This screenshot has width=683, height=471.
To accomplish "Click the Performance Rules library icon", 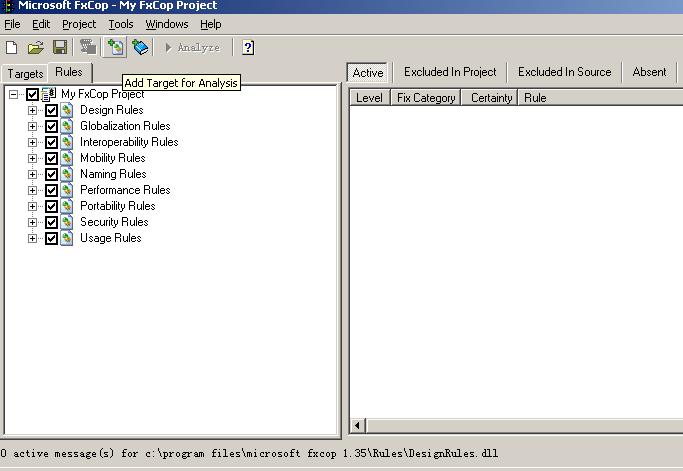I will click(x=66, y=190).
